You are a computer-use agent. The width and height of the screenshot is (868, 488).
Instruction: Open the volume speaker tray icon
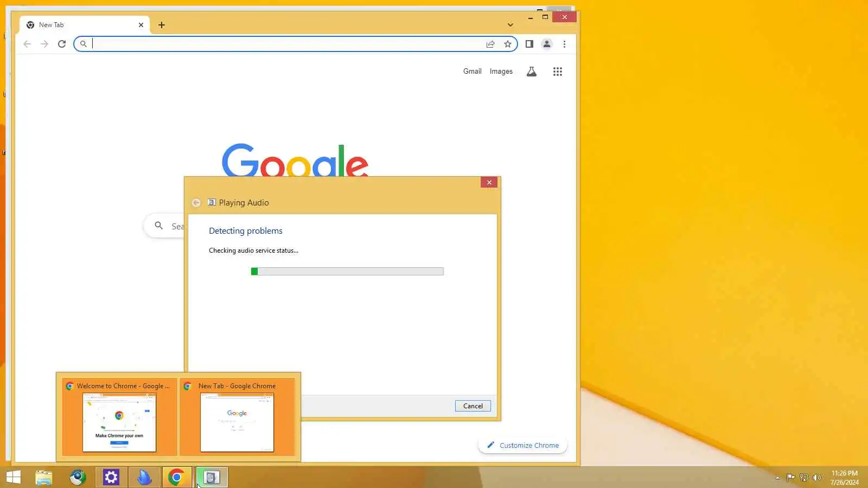817,478
